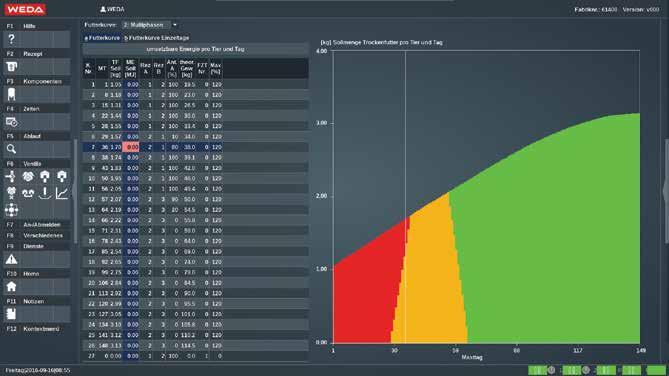
Task: Click the red highlighted ME Soll cell
Action: (131, 147)
